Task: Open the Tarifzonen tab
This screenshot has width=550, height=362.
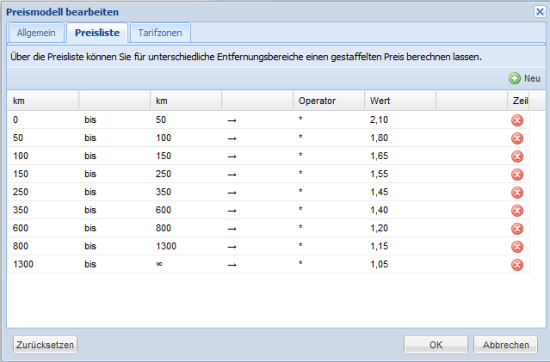Action: pos(160,33)
